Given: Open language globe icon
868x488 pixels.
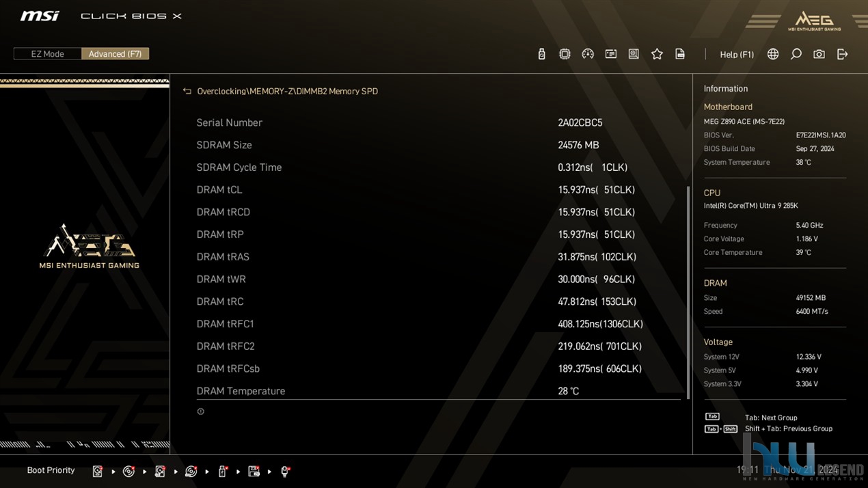Looking at the screenshot, I should (773, 54).
